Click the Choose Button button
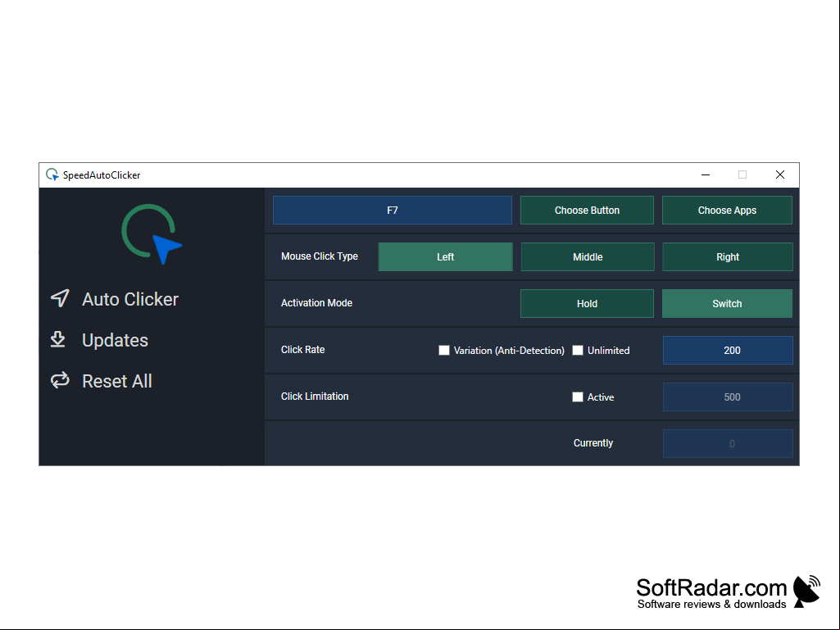Screen dimensions: 840x630 tap(587, 210)
